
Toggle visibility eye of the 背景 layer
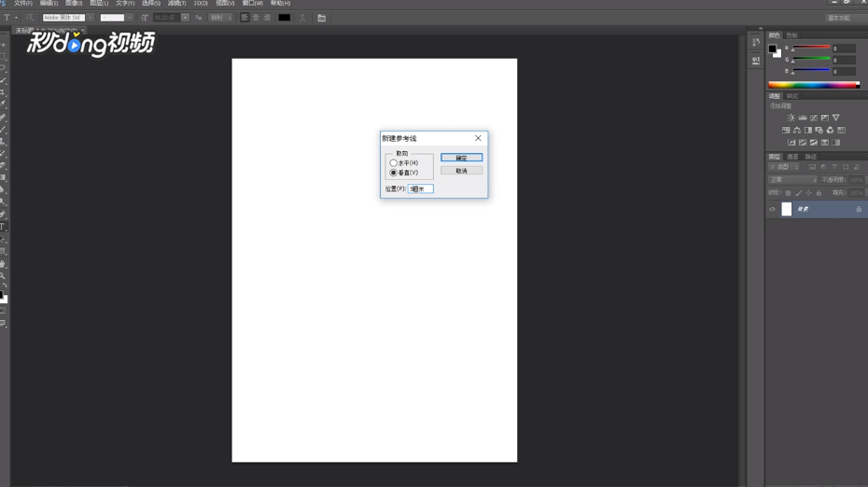click(772, 209)
